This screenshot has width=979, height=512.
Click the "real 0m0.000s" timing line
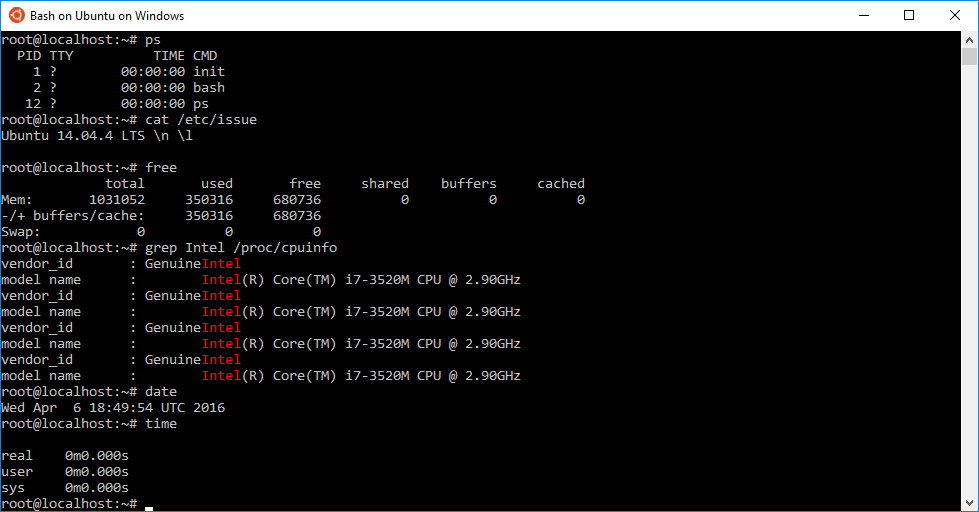click(x=64, y=456)
